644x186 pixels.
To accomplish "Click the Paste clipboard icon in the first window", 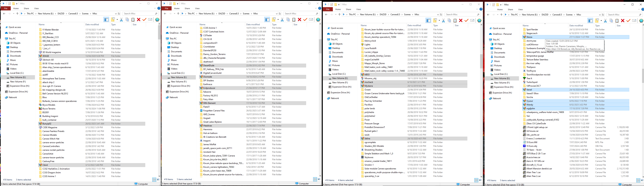I will [133, 20].
